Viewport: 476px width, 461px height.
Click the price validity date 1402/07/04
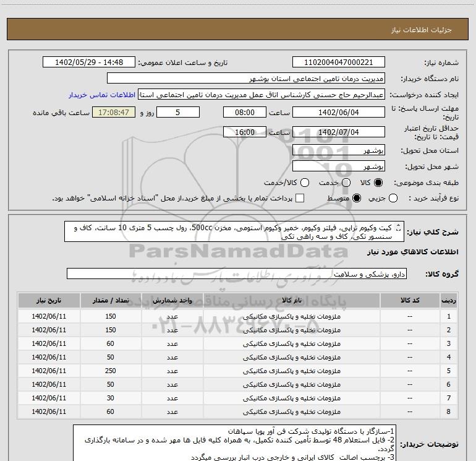click(x=339, y=132)
